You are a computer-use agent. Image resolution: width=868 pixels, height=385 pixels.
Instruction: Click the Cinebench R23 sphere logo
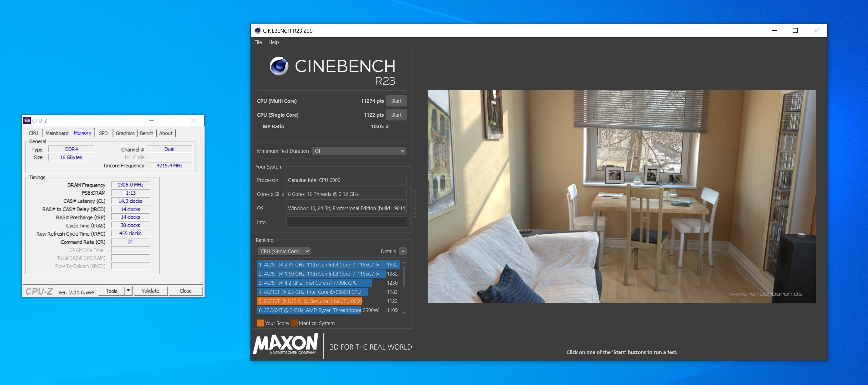click(279, 66)
